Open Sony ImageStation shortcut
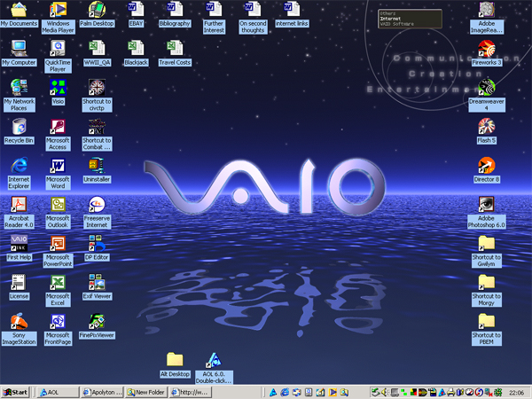The image size is (532, 399). (19, 321)
